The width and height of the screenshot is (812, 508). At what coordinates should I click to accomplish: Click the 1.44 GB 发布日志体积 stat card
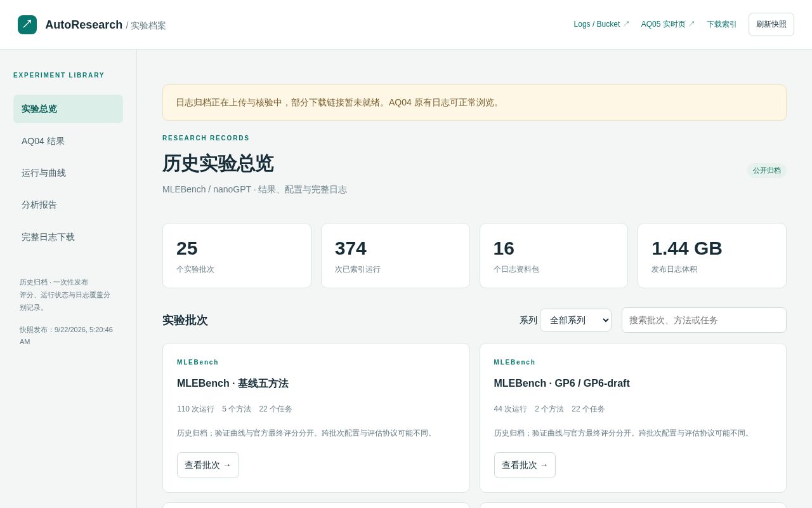712,255
